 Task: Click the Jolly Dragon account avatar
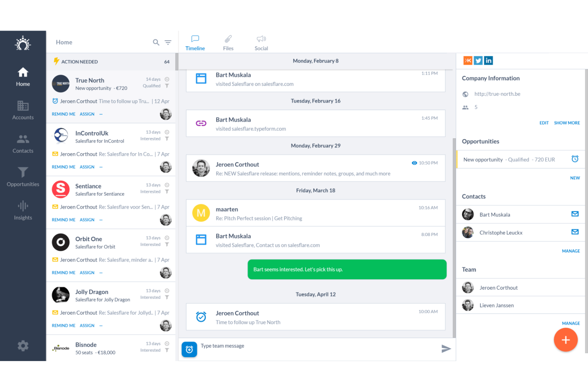(x=61, y=295)
